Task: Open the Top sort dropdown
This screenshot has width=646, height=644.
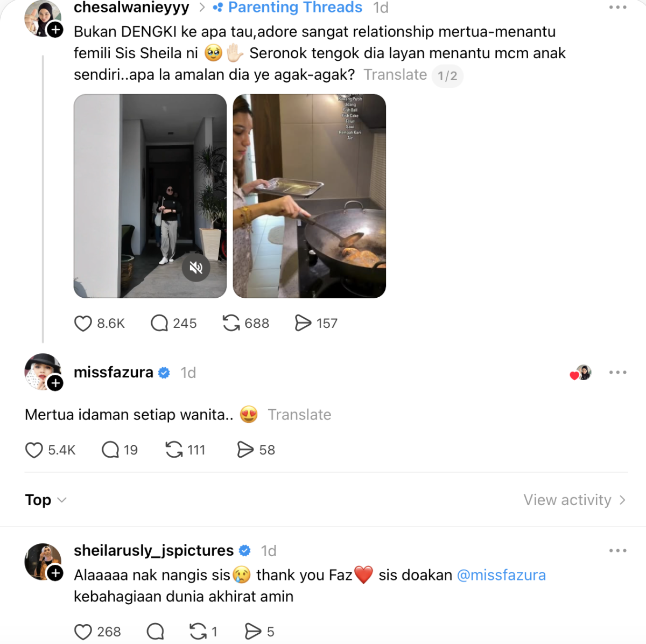Action: coord(46,500)
